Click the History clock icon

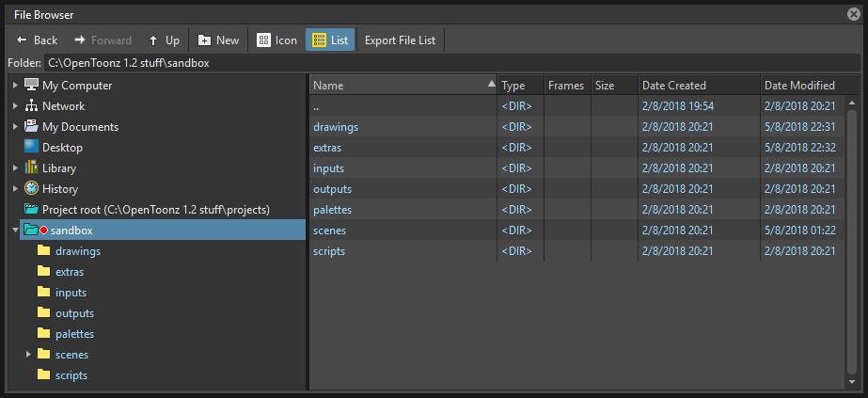tap(32, 189)
